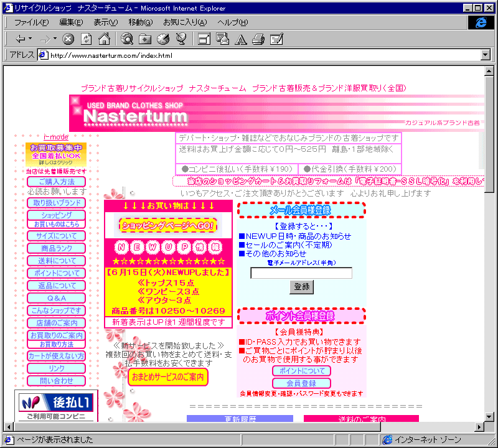Click the 問い合わせ sidebar button
498x448 pixels.
(57, 381)
